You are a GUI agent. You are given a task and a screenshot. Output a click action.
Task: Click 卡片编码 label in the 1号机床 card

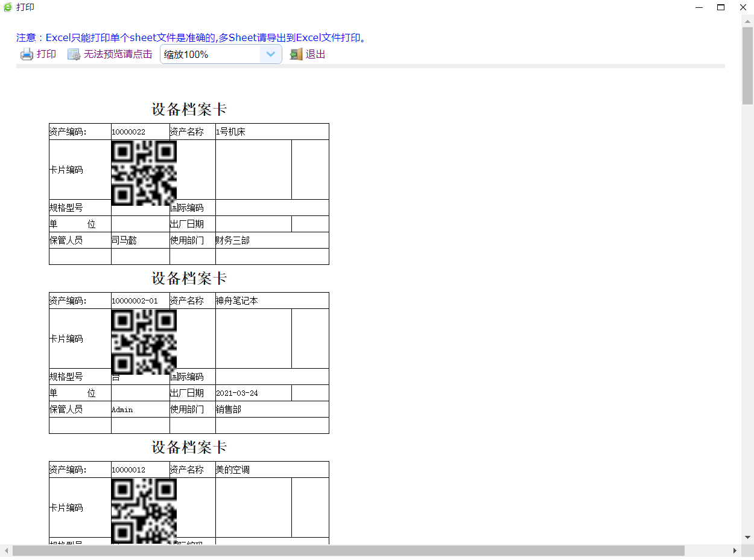point(66,170)
